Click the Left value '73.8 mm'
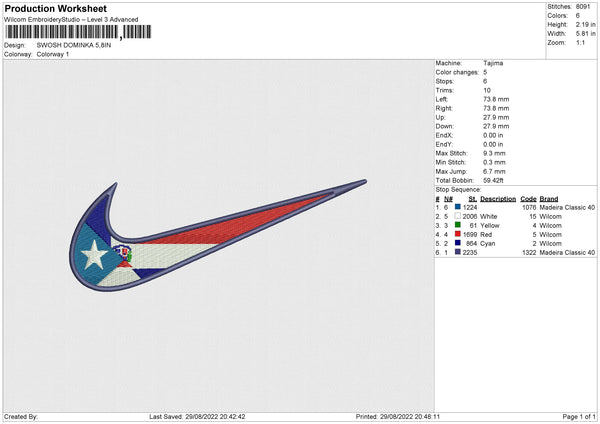Image resolution: width=600 pixels, height=424 pixels. pyautogui.click(x=496, y=99)
